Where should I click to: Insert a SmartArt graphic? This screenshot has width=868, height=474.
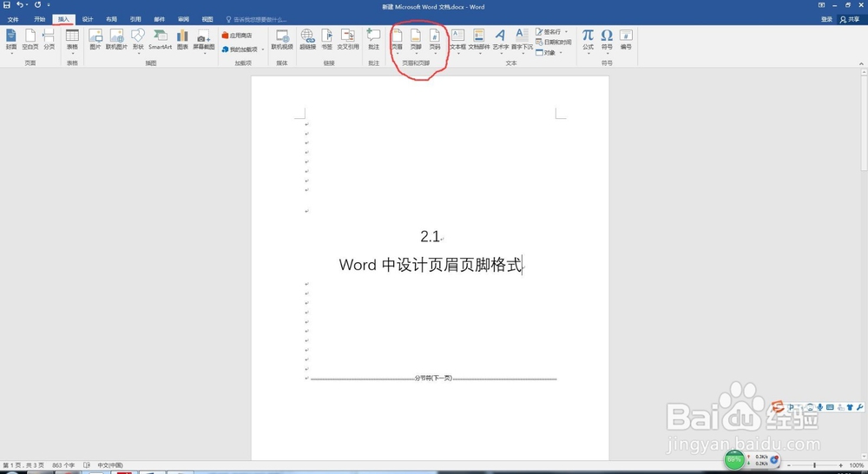point(160,40)
